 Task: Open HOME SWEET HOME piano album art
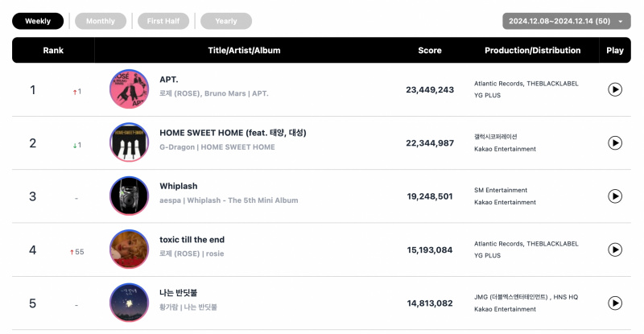click(129, 142)
